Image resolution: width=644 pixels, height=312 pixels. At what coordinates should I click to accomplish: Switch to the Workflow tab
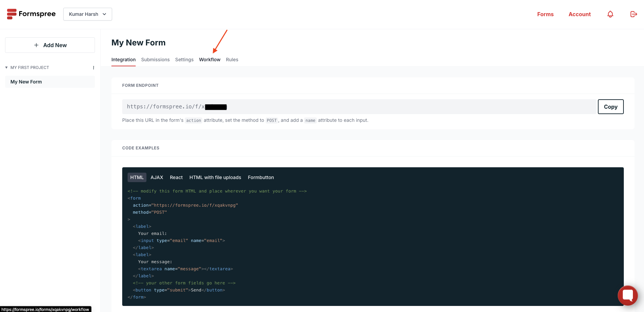pos(209,60)
